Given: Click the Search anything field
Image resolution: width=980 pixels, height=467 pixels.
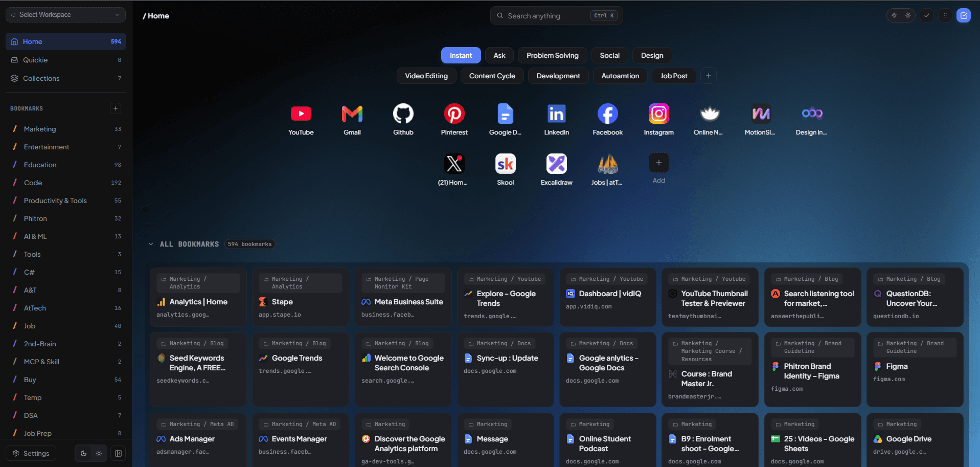Looking at the screenshot, I should [x=556, y=15].
